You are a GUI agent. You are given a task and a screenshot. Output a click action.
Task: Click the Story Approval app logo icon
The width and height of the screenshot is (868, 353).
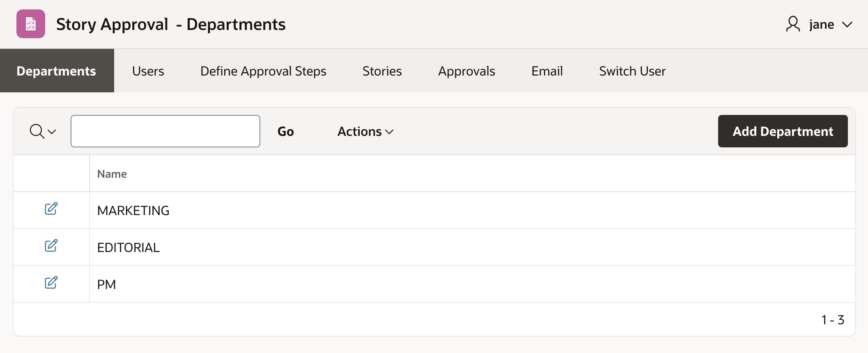click(31, 24)
